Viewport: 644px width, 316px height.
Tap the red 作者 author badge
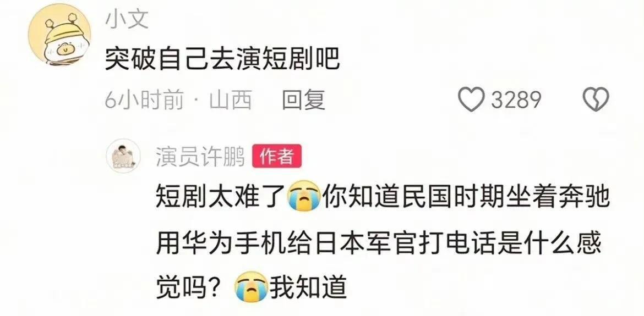[x=276, y=156]
